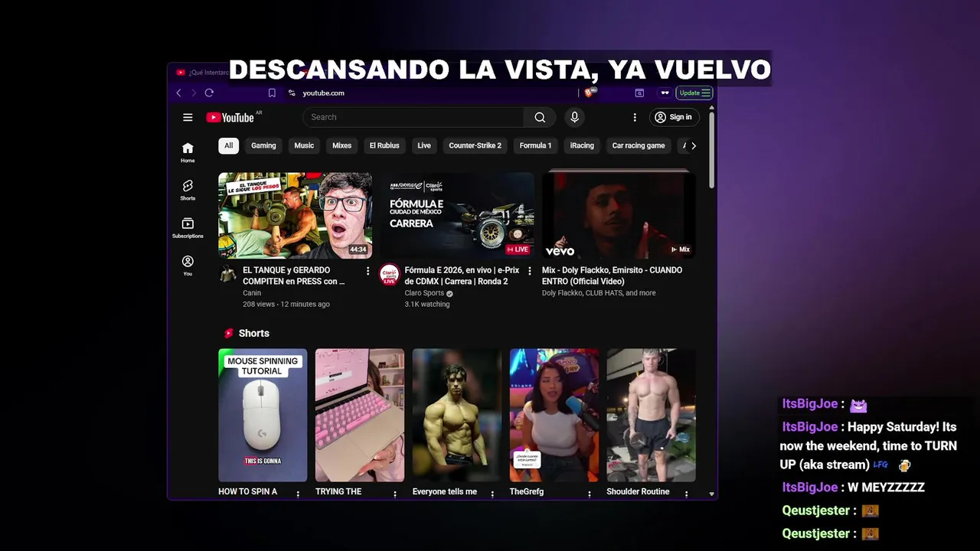Click the Shorts section logo icon
This screenshot has height=551, width=980.
[228, 333]
